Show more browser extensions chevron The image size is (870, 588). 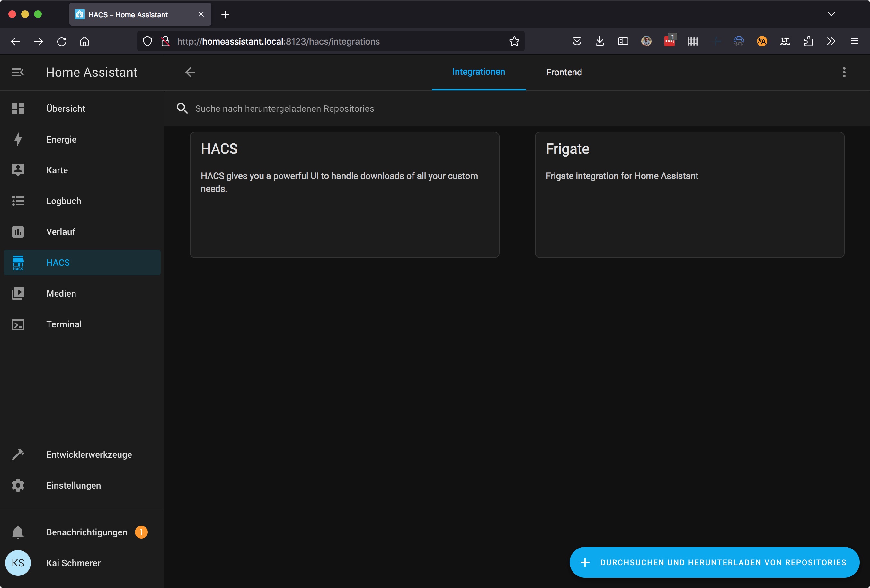point(831,41)
